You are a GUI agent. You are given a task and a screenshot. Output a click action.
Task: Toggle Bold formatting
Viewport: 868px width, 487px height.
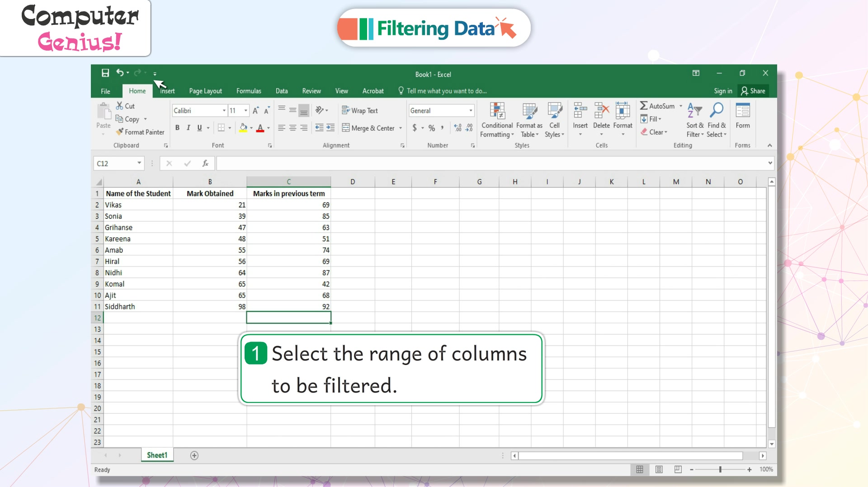pos(177,128)
